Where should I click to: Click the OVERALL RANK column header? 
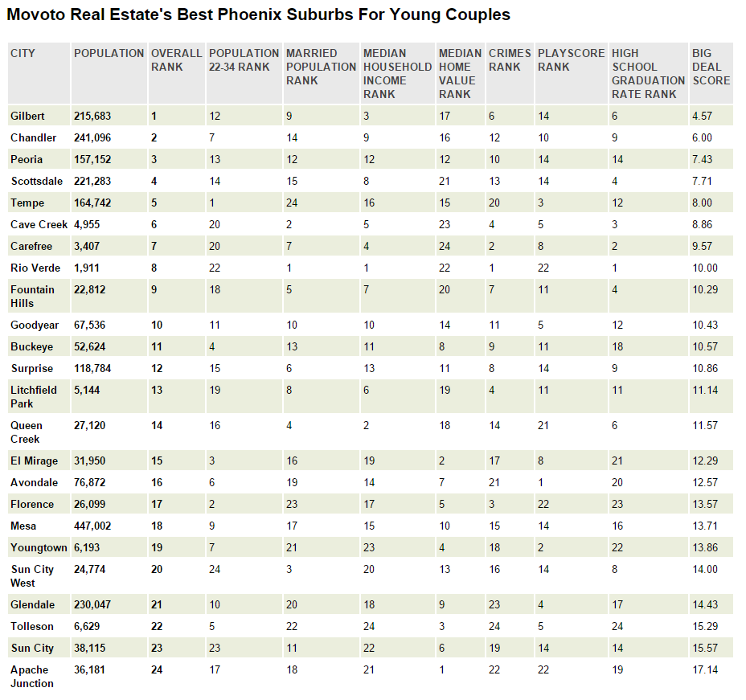[x=177, y=60]
